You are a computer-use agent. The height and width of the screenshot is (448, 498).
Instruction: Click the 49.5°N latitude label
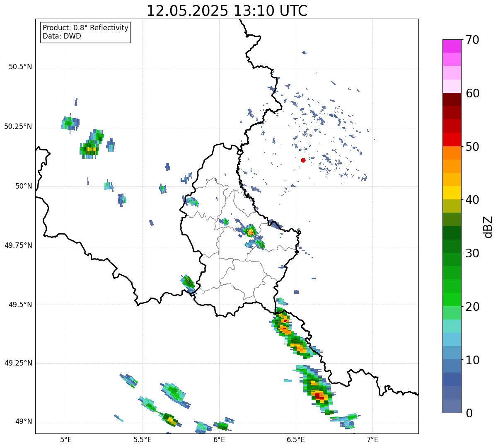(x=20, y=305)
